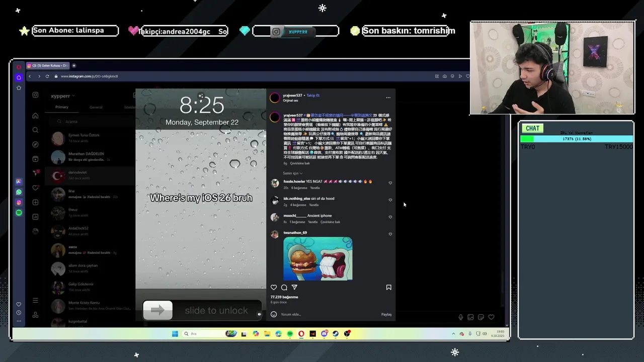Click the Instagram create post plus icon
The image size is (644, 362).
[x=35, y=202]
